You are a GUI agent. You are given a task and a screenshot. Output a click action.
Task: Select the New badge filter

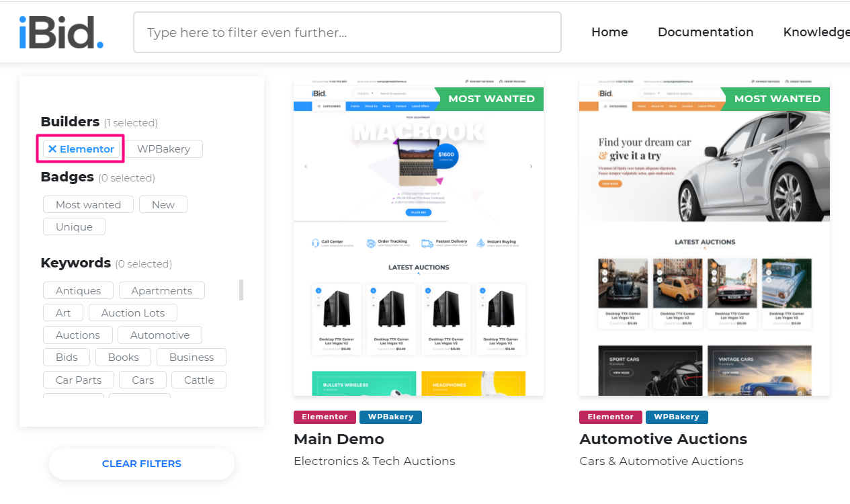click(x=163, y=205)
